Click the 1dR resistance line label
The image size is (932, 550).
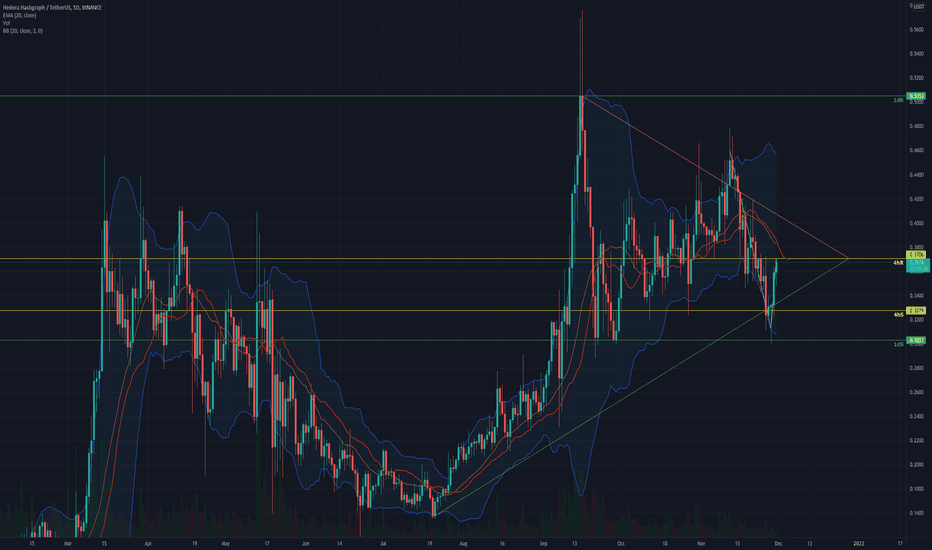(899, 100)
